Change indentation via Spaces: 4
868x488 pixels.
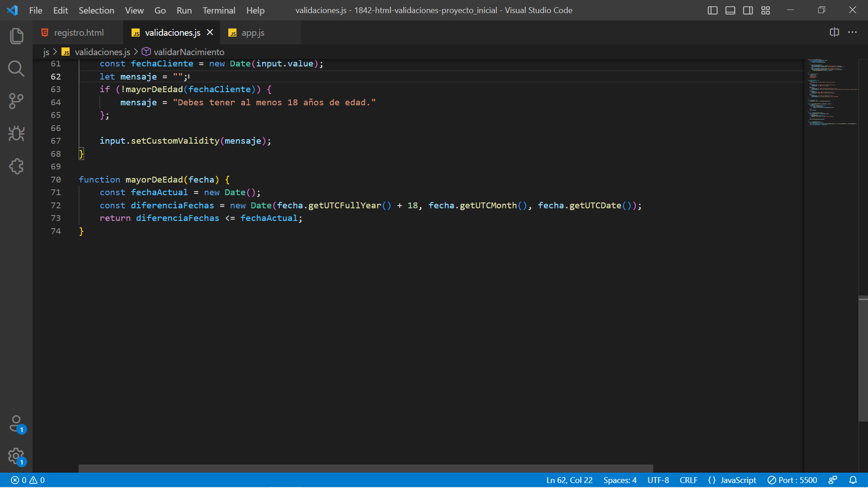coord(620,480)
